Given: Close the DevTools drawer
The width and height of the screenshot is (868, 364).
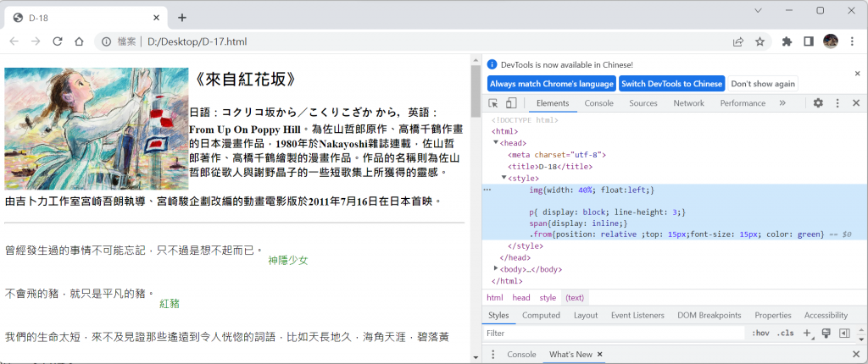Looking at the screenshot, I should tap(856, 354).
